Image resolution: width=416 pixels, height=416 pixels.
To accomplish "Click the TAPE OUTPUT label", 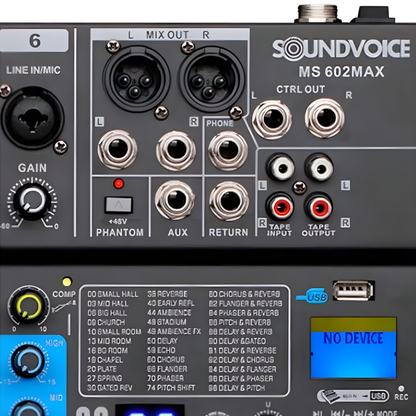I will (318, 230).
